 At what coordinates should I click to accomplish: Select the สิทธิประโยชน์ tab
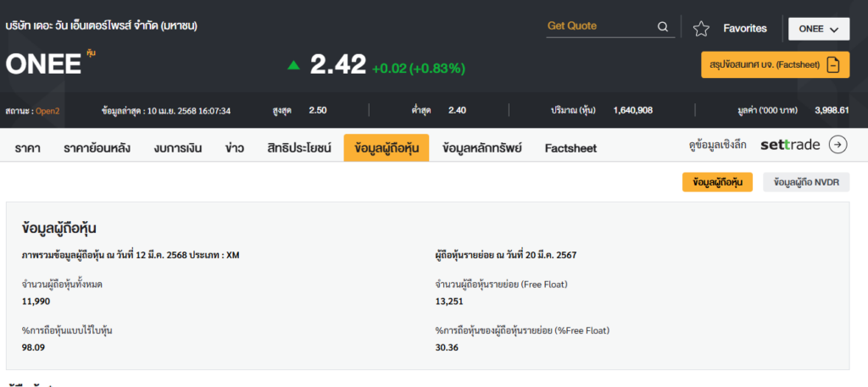[298, 148]
